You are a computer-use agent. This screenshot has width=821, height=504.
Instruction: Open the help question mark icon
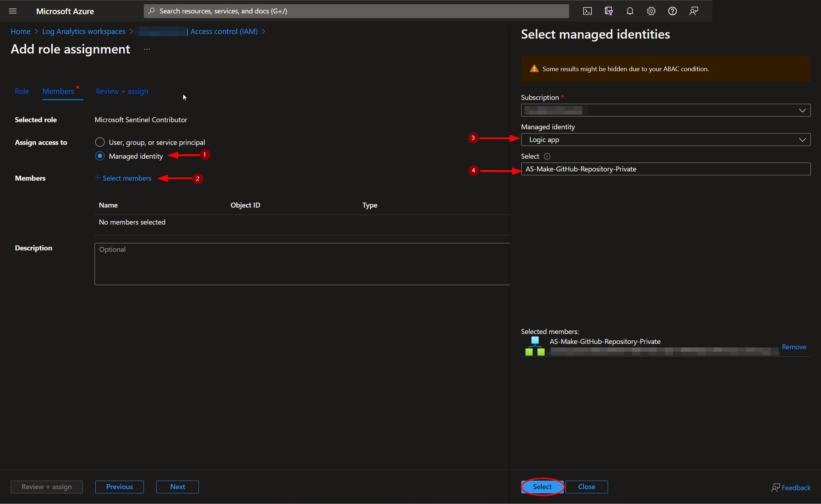click(672, 11)
